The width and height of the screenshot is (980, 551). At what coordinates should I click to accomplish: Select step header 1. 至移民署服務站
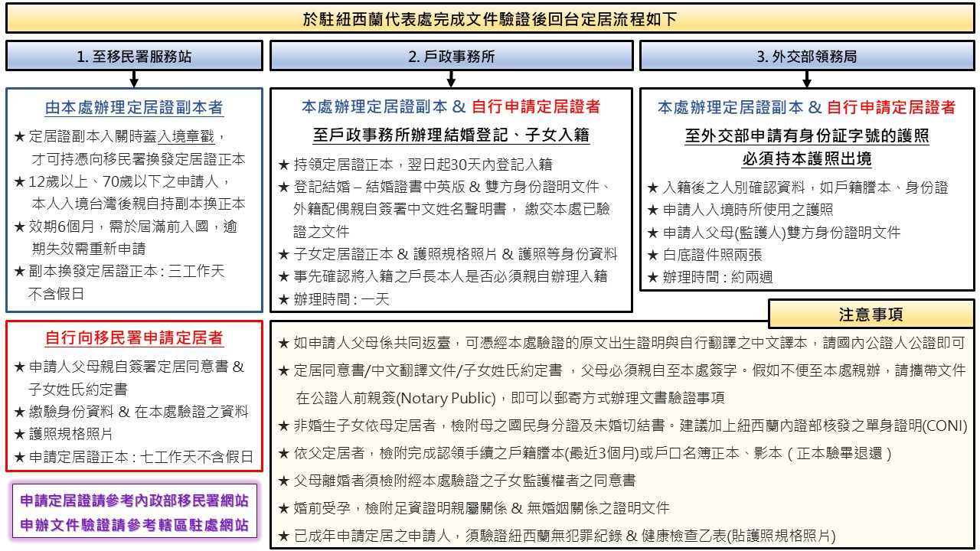(134, 56)
